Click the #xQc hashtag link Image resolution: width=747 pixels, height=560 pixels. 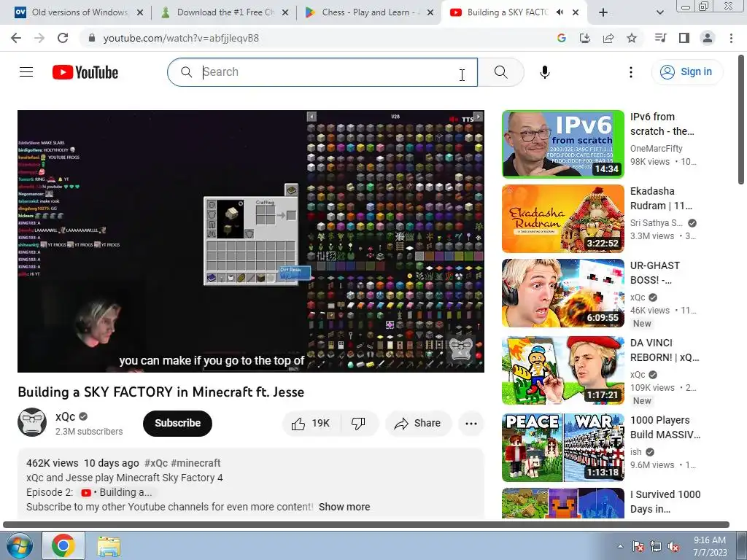click(x=156, y=463)
